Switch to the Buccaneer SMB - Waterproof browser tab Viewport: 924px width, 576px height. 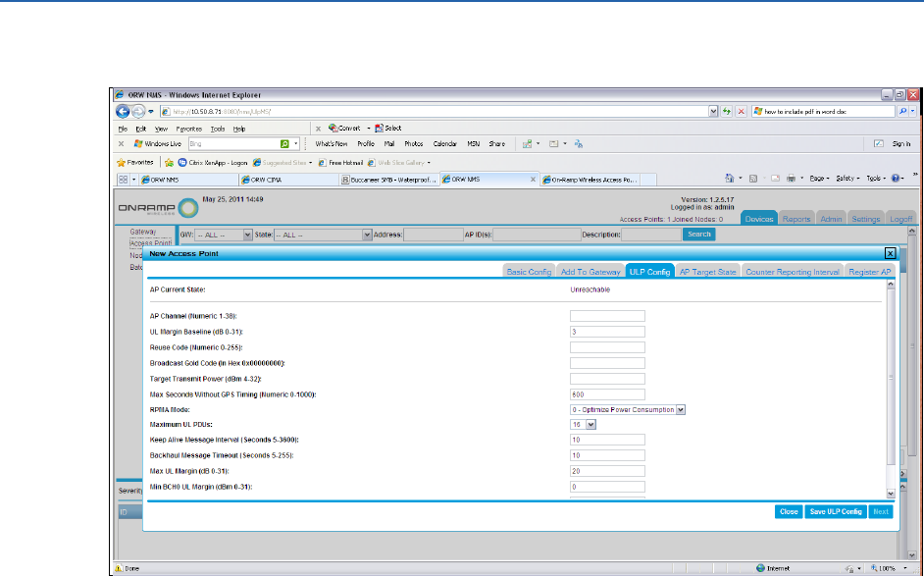389,180
